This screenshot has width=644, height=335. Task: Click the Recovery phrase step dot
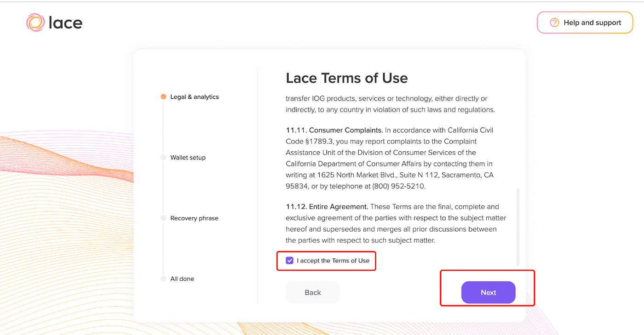(163, 218)
